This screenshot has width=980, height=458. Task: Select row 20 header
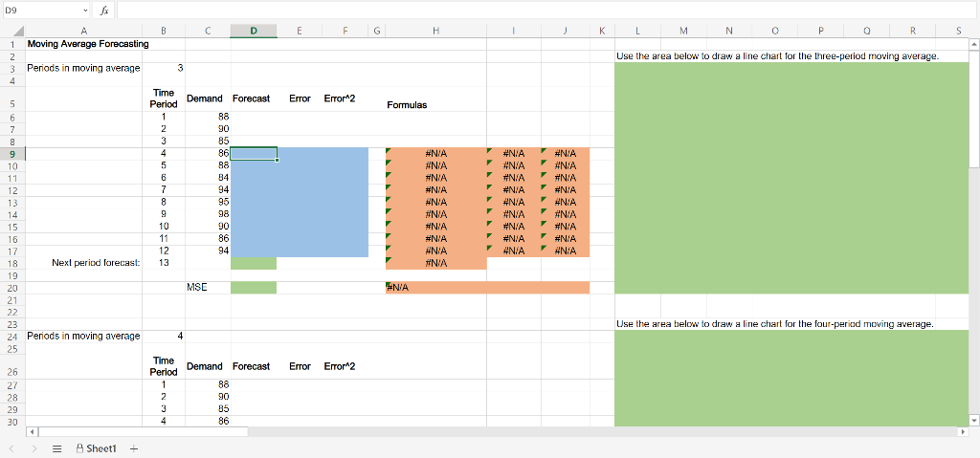pos(12,288)
